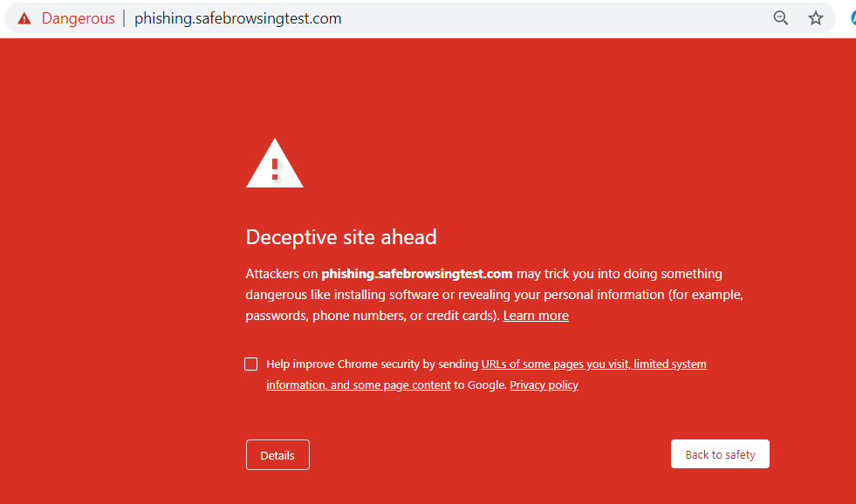The height and width of the screenshot is (504, 856).
Task: Click the large white warning triangle
Action: point(274,164)
